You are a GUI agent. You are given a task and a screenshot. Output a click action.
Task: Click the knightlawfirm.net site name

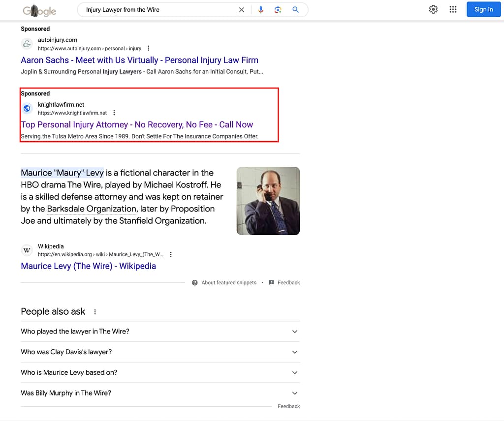pyautogui.click(x=61, y=105)
